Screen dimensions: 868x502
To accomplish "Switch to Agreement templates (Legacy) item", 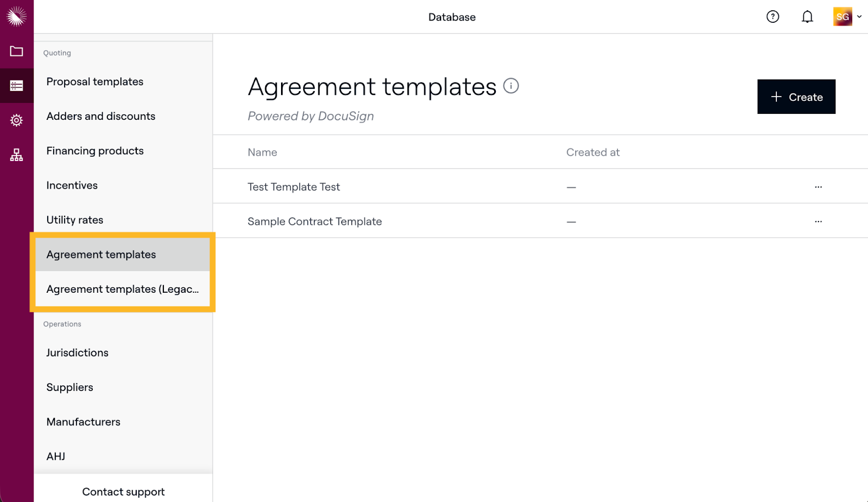I will (123, 289).
